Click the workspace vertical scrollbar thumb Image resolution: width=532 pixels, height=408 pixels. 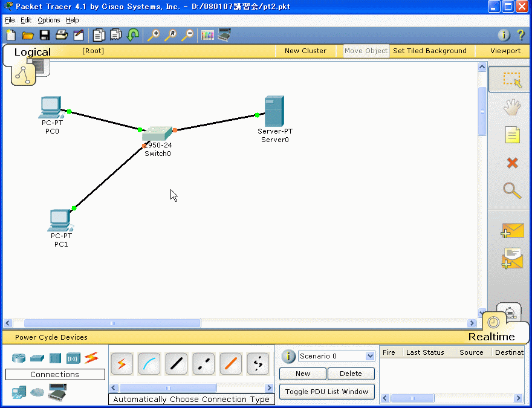pyautogui.click(x=482, y=111)
